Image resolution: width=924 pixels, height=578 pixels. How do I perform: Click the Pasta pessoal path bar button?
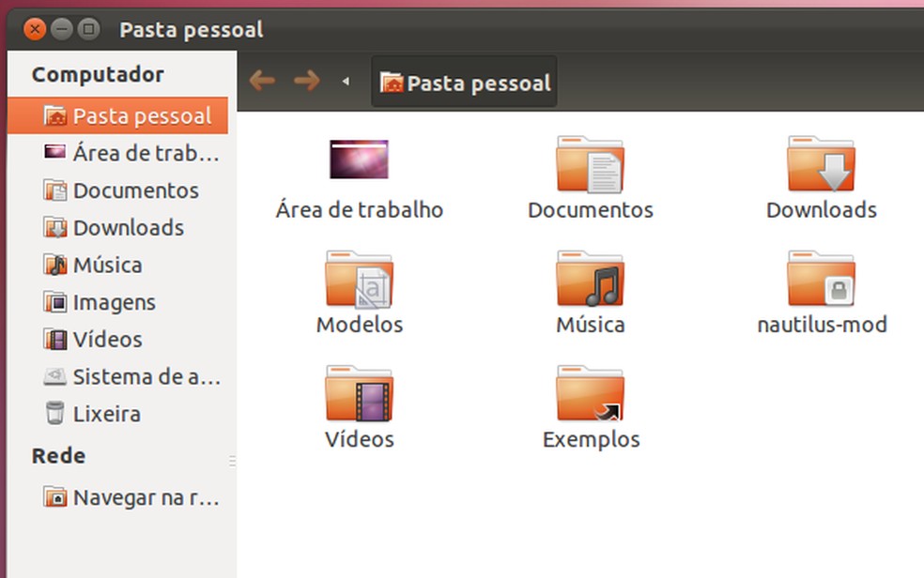(x=465, y=83)
